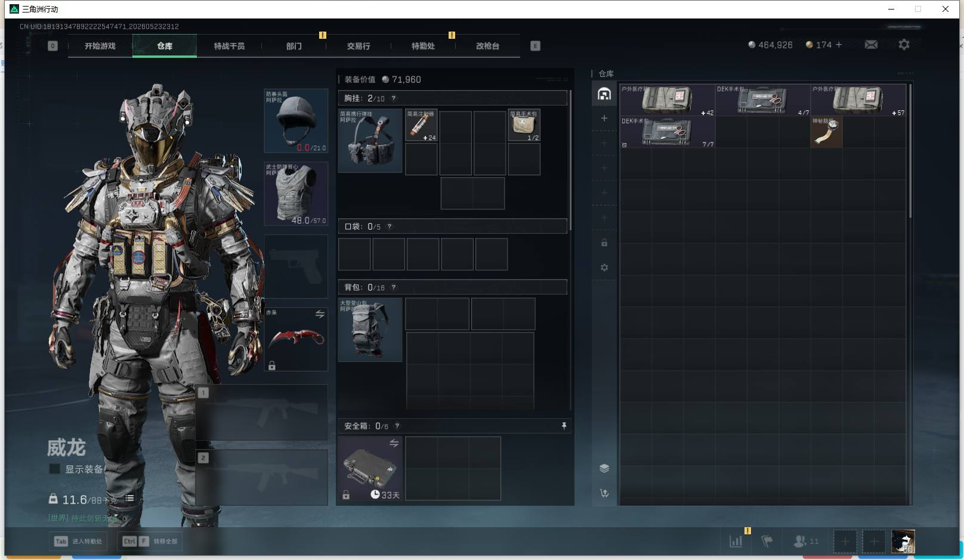The height and width of the screenshot is (560, 964).
Task: Click the CN UID text at top left
Action: point(99,26)
